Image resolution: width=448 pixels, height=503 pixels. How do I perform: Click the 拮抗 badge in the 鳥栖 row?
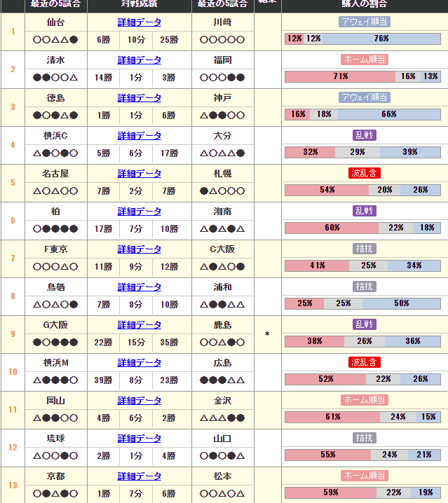(x=365, y=287)
